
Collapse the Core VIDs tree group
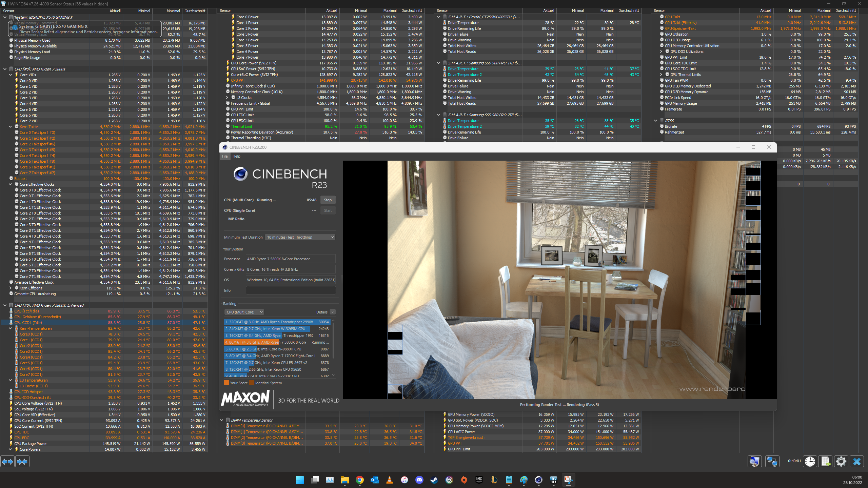click(x=11, y=75)
